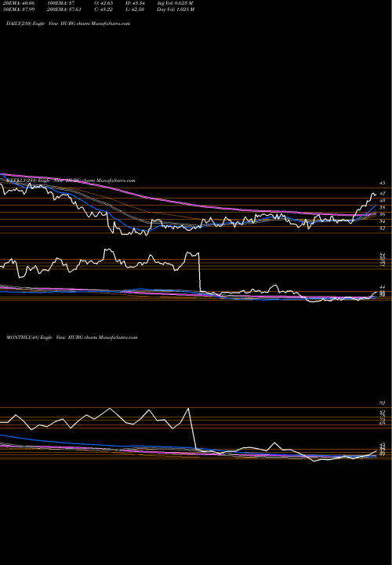Click the 38 price axis label
Screen dimensions: 392x565
383,207
